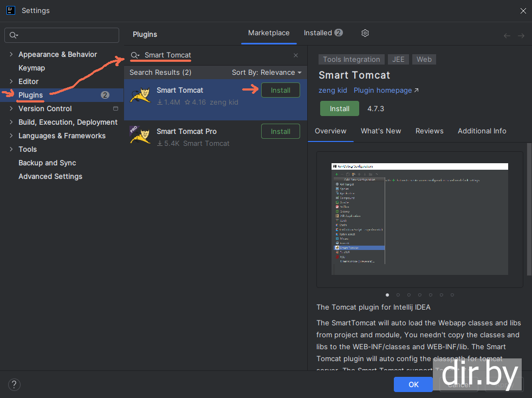Screen dimensions: 532x398
Task: Select the first screenshot carousel dot
Action: [387, 295]
